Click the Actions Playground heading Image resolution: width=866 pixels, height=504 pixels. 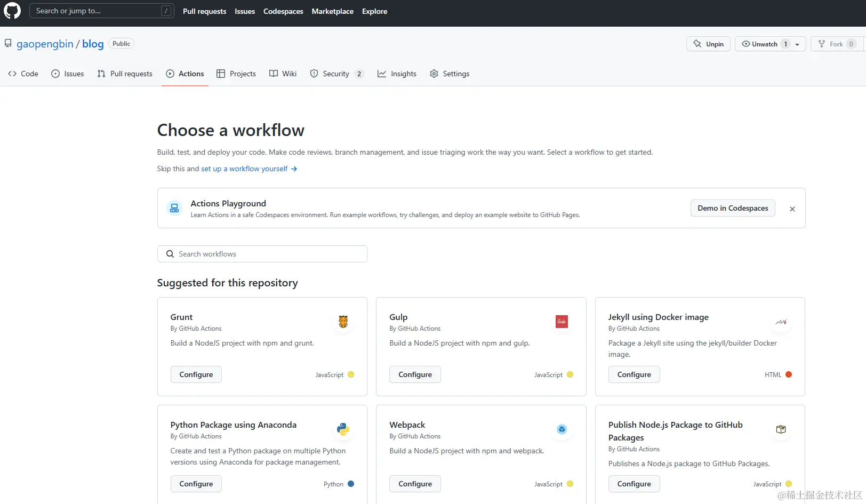click(228, 203)
